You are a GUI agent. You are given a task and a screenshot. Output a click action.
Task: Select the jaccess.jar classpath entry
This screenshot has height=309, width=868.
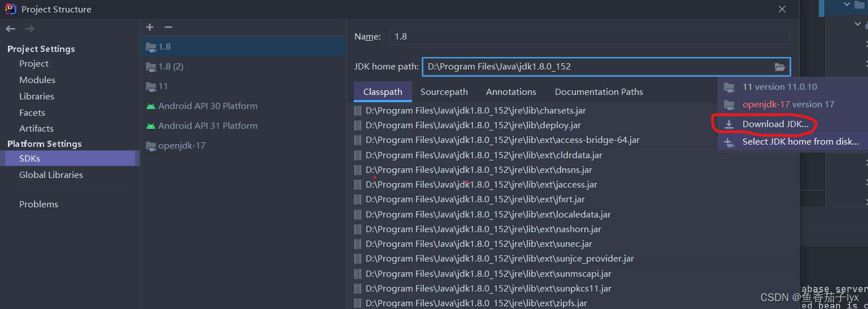[481, 185]
